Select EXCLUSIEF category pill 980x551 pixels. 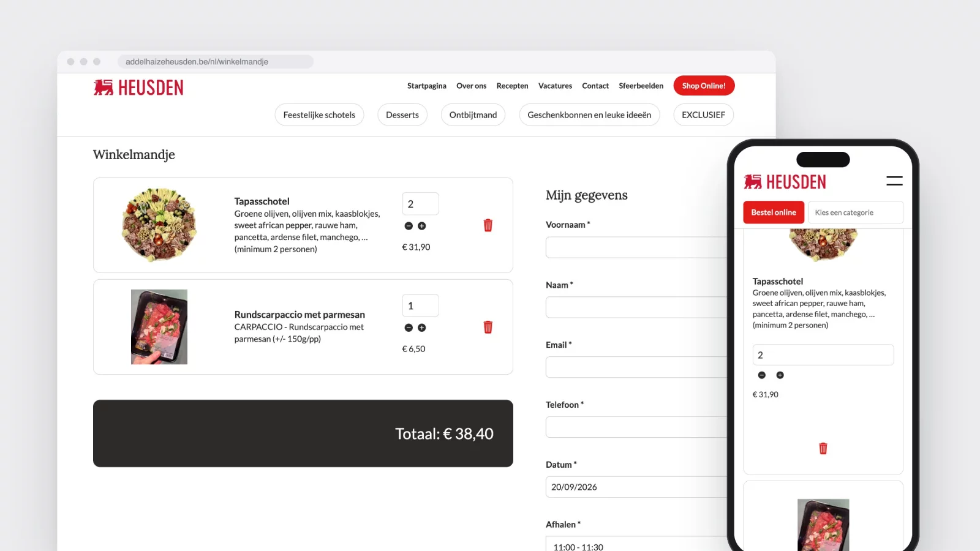(x=703, y=114)
